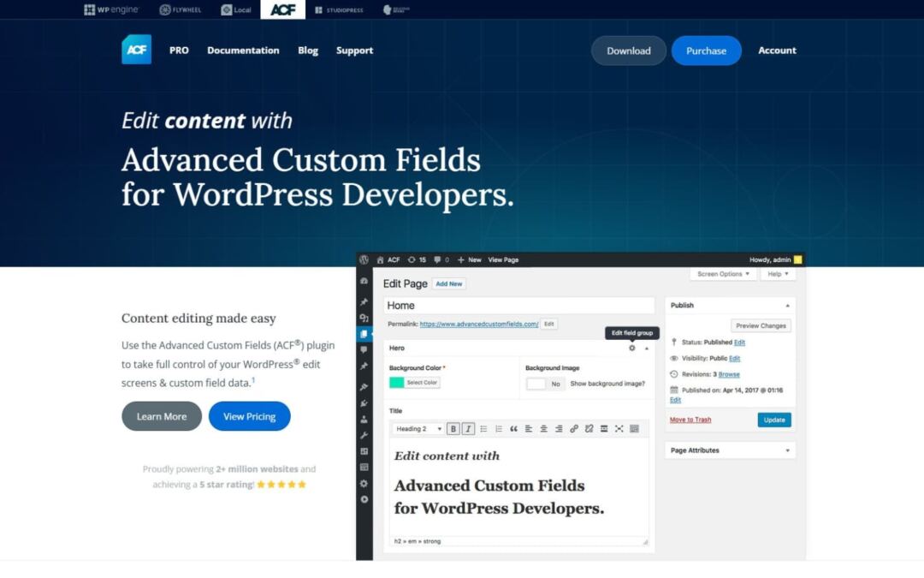Select the bulleted list icon in the editor
The width and height of the screenshot is (924, 578).
pos(484,428)
